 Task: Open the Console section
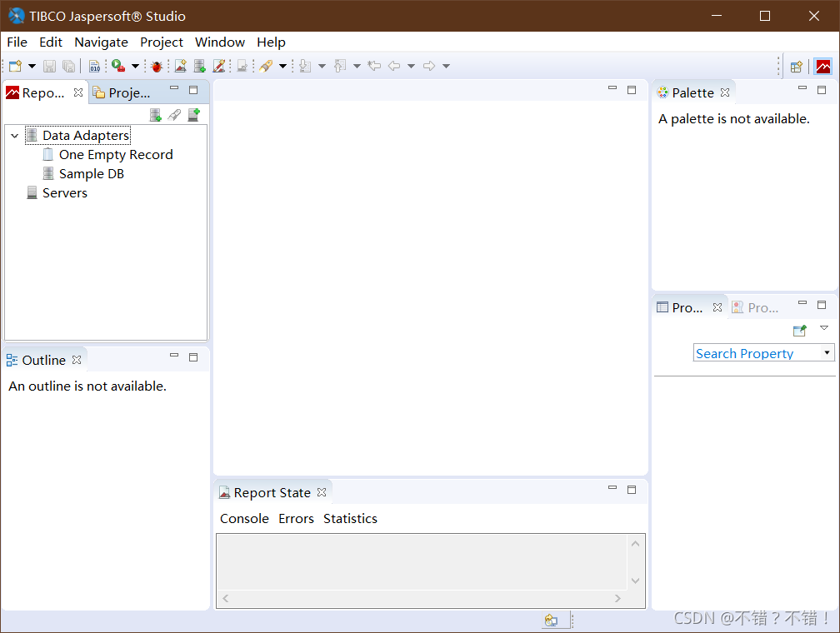[x=244, y=518]
